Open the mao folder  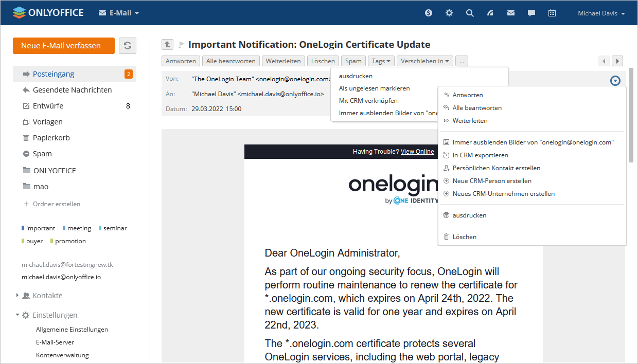coord(75,187)
